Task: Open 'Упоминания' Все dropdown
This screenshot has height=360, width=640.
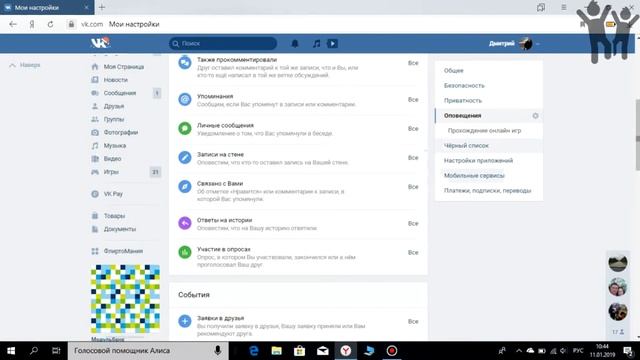Action: coord(413,99)
